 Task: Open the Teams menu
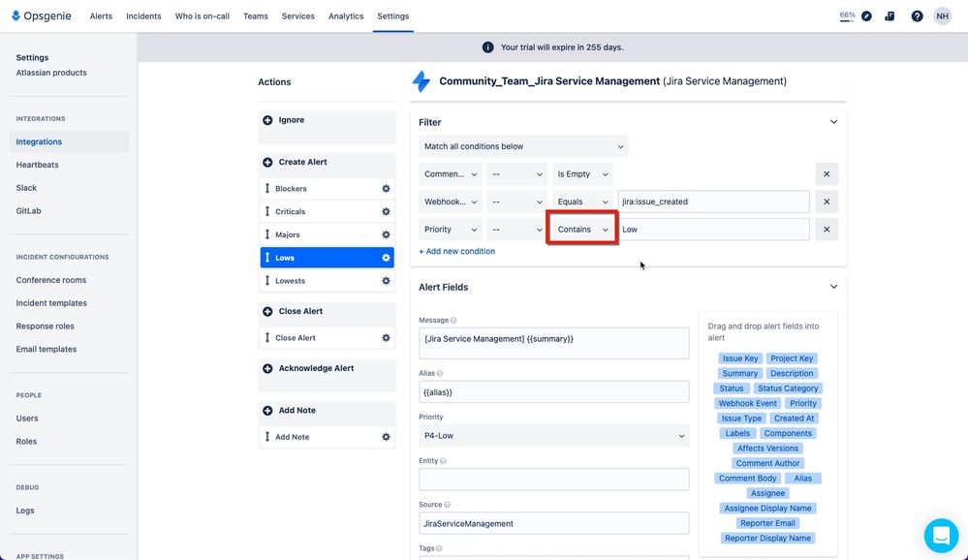pyautogui.click(x=256, y=16)
